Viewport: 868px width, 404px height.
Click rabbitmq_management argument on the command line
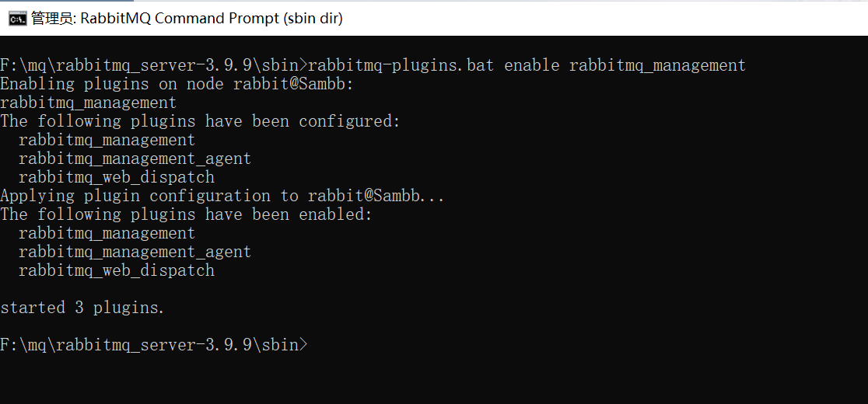click(658, 65)
